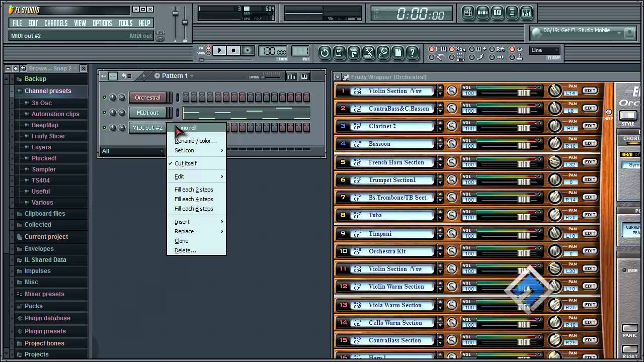Click the question mark help icon
644x362 pixels.
point(413,52)
